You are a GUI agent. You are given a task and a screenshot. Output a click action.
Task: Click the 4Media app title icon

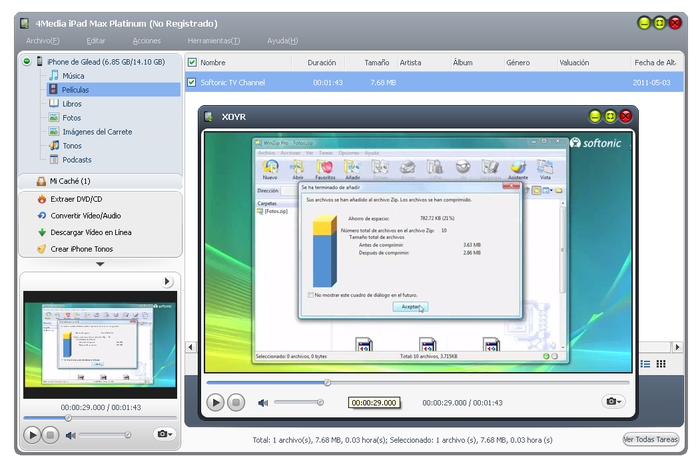25,23
